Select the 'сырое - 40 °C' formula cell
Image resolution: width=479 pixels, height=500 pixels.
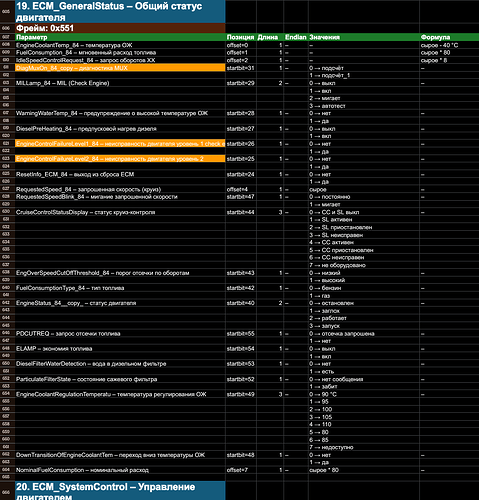[x=449, y=45]
